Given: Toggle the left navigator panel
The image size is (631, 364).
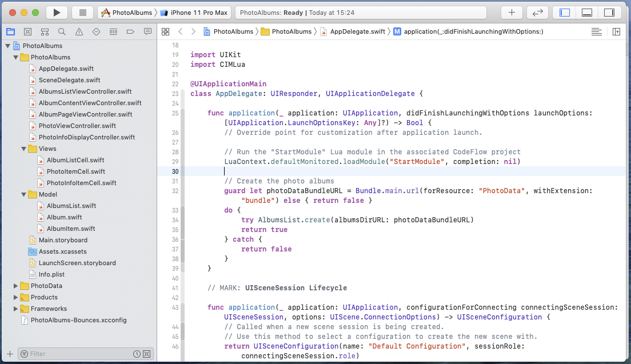Looking at the screenshot, I should (565, 13).
